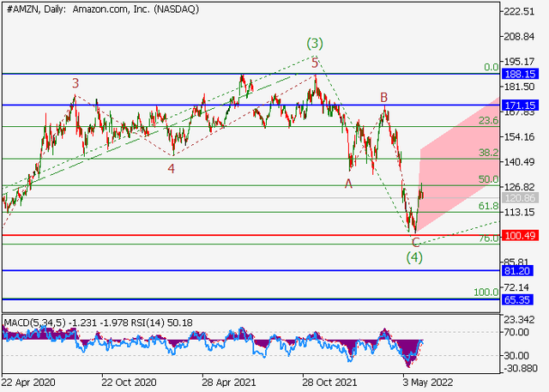Click the '28 Oct 2021' date label
This screenshot has height=392, width=549.
(x=329, y=383)
